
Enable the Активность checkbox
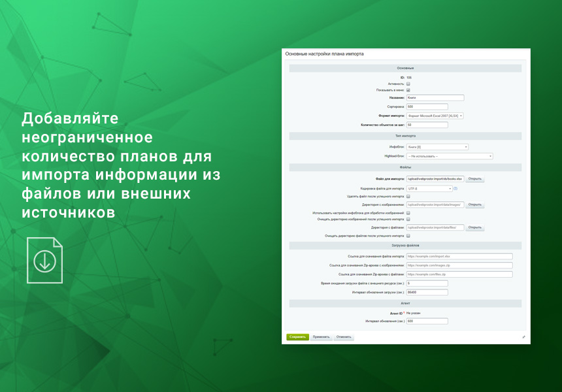(x=409, y=84)
